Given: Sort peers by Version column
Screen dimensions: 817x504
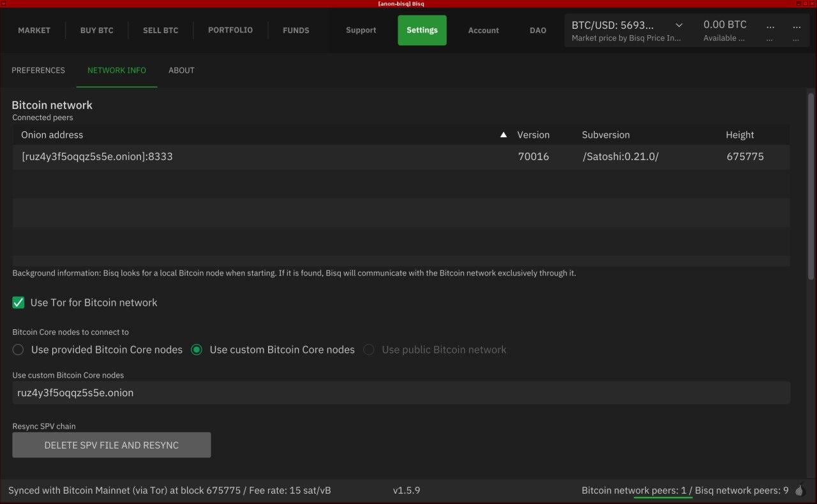Looking at the screenshot, I should [533, 135].
